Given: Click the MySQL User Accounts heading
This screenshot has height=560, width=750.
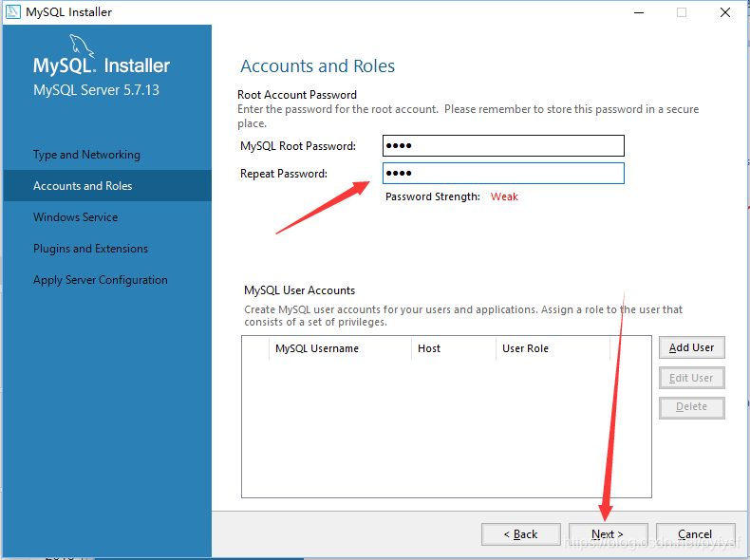Looking at the screenshot, I should coord(299,290).
